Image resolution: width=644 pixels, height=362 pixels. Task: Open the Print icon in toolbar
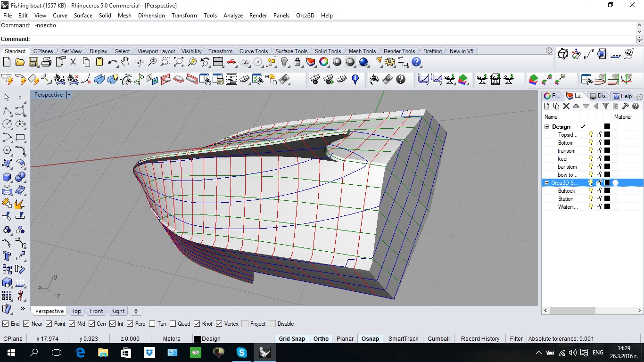tap(46, 62)
